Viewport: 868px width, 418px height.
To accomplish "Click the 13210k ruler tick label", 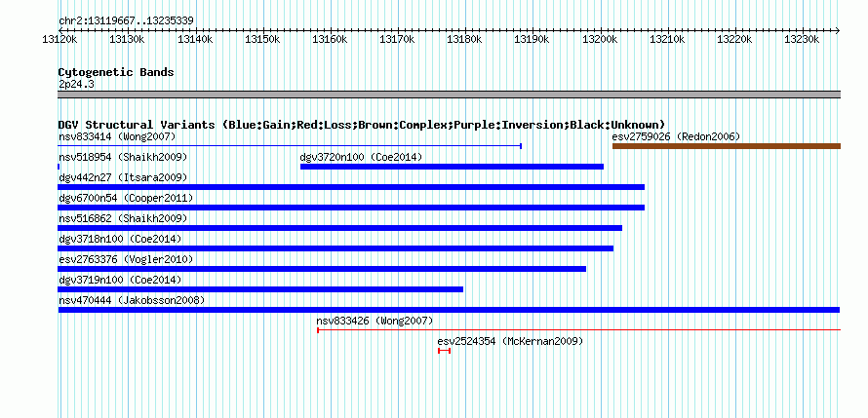I will click(667, 39).
